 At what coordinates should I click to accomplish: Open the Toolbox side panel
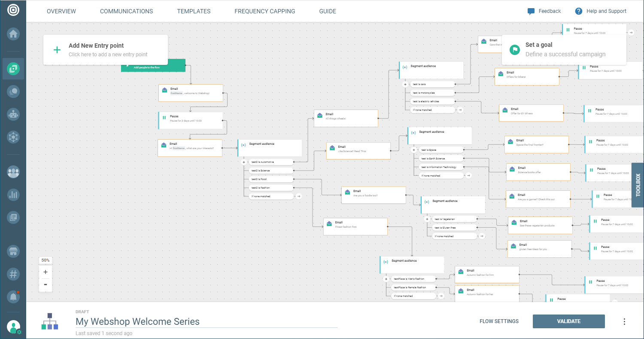tap(638, 185)
